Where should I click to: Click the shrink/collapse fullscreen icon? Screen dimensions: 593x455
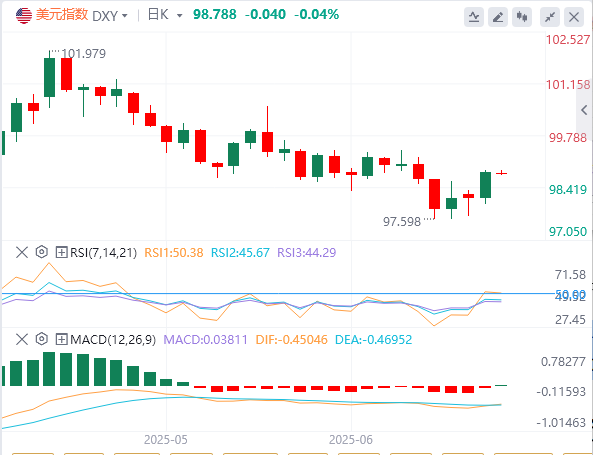click(550, 17)
